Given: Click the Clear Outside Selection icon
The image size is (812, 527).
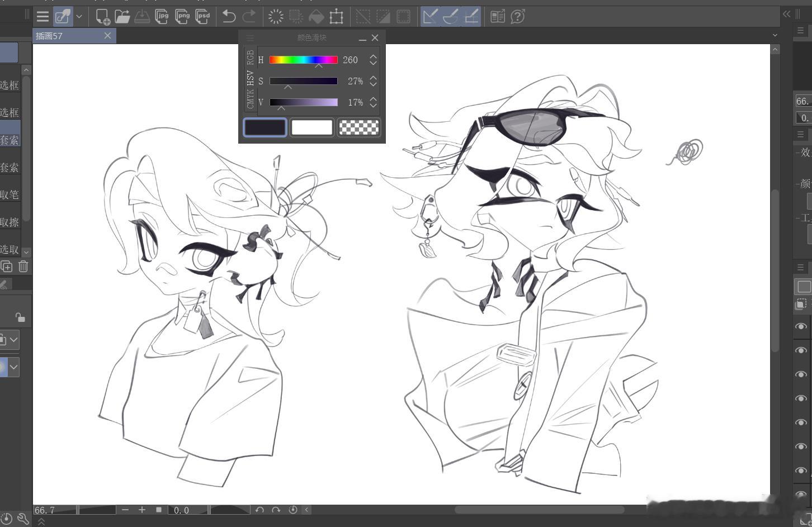Looking at the screenshot, I should 296,17.
